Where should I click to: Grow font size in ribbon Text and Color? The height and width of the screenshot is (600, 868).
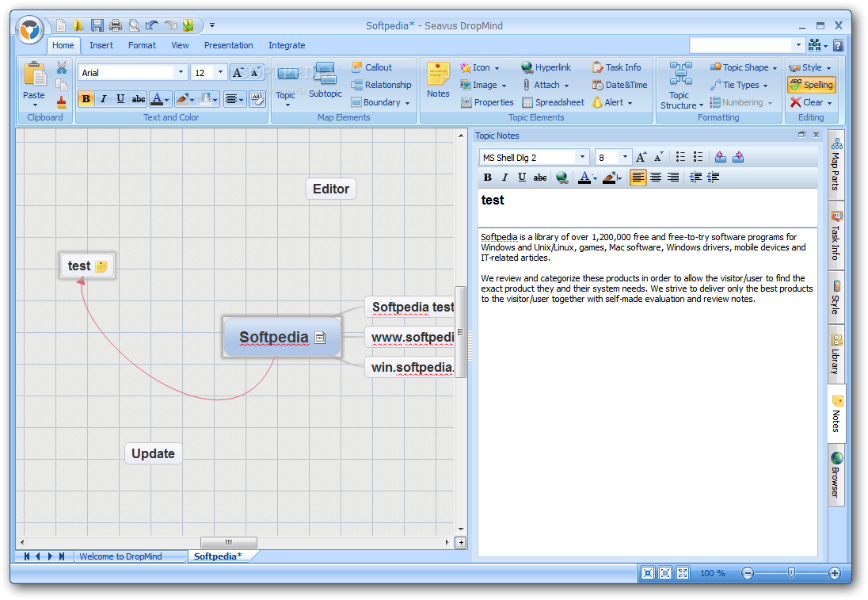(238, 73)
